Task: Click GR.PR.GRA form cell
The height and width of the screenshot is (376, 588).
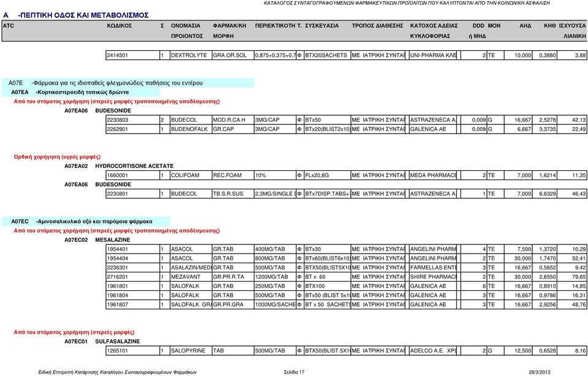Action: [x=233, y=304]
